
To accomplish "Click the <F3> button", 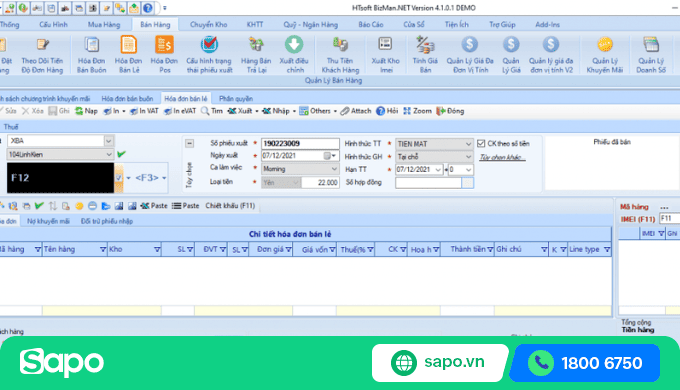I will (147, 178).
